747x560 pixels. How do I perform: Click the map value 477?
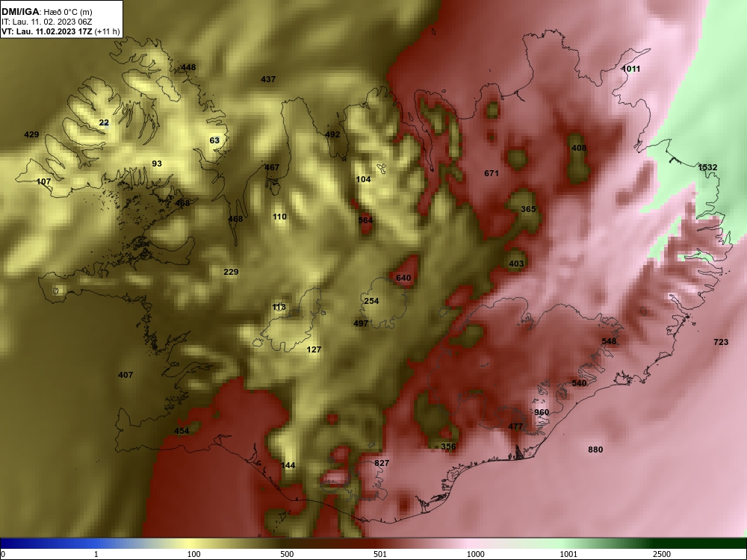515,426
